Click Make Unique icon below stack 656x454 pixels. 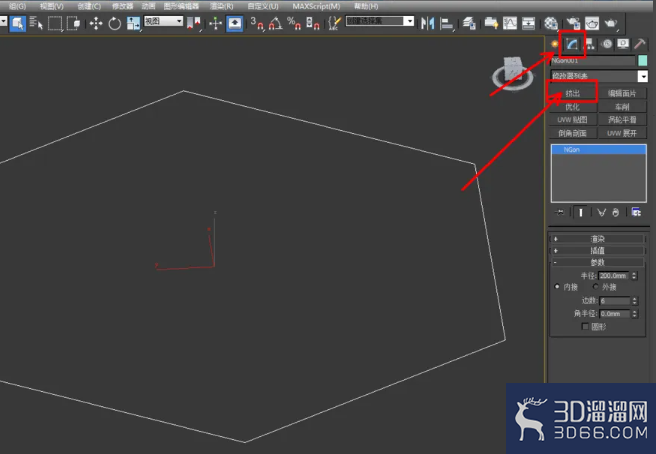point(601,213)
